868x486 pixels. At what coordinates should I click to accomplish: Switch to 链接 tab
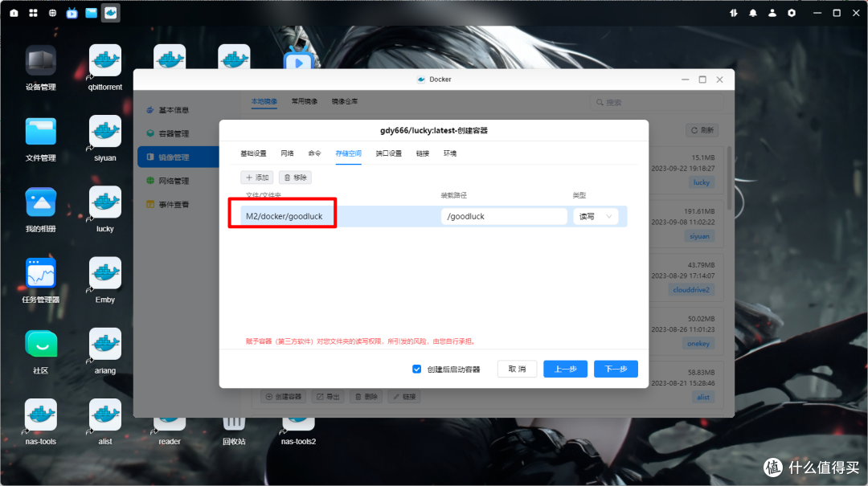tap(423, 153)
